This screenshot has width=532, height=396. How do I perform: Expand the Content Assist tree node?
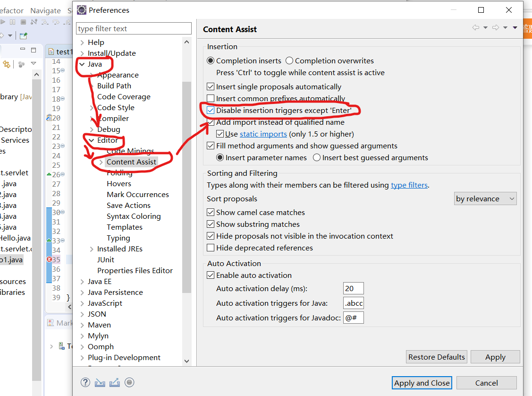[x=101, y=162]
